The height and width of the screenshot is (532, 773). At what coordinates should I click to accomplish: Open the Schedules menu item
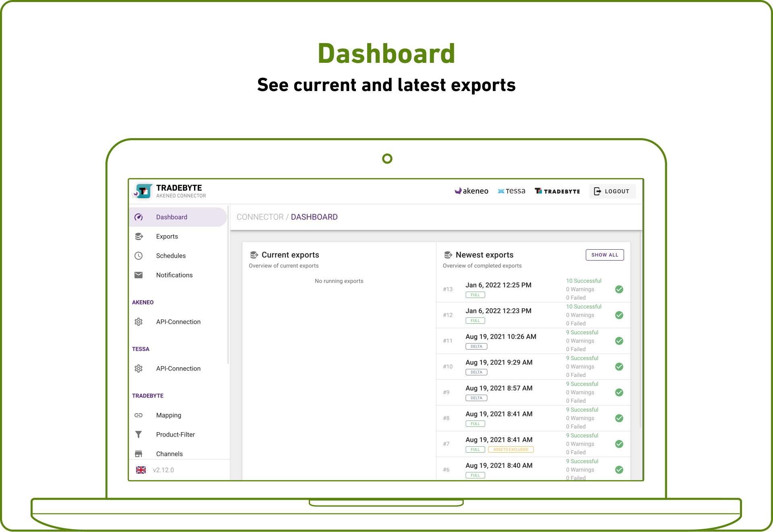click(171, 256)
